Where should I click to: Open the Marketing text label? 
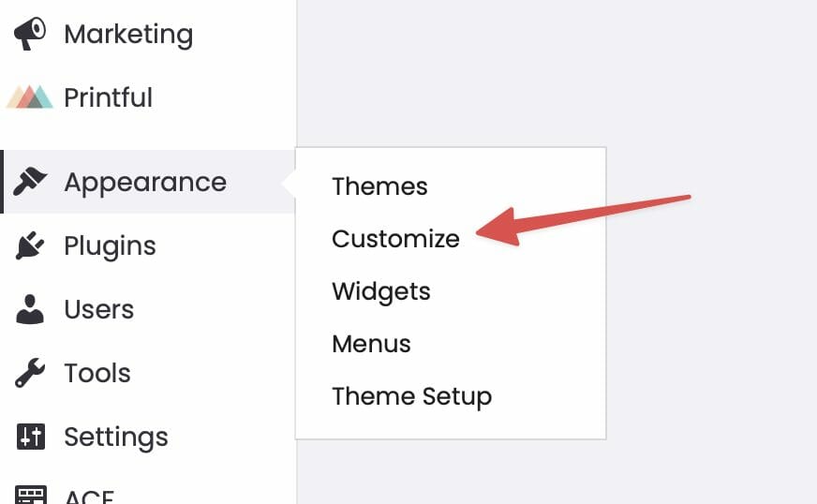click(x=128, y=35)
